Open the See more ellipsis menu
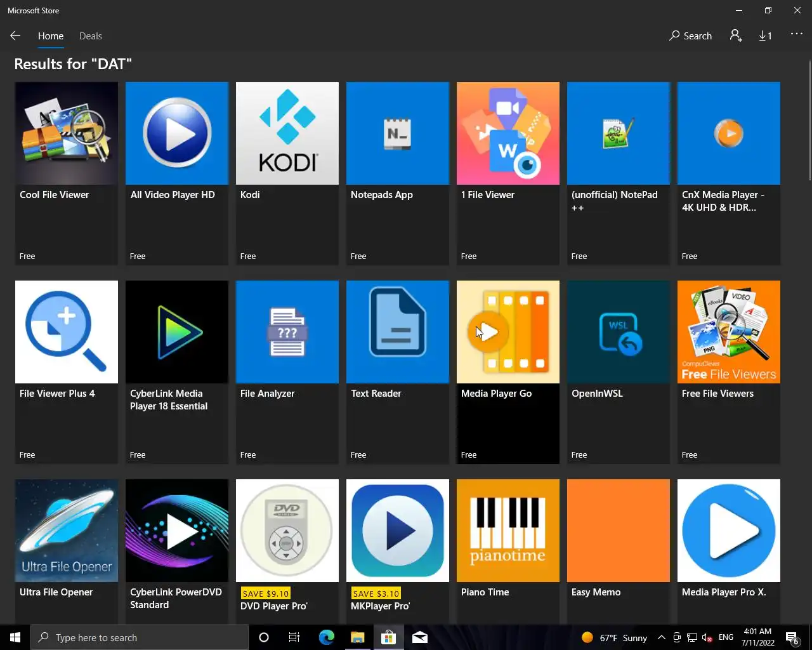Viewport: 812px width, 650px height. pyautogui.click(x=797, y=34)
